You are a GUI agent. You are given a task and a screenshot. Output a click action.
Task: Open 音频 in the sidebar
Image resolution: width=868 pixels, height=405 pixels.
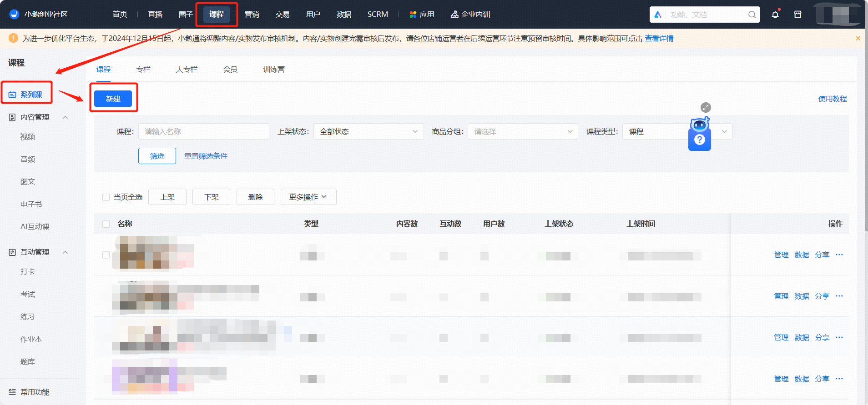click(x=28, y=159)
